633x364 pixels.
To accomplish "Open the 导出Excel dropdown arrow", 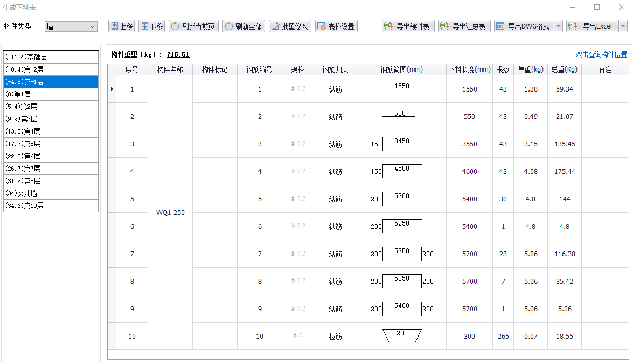I will click(x=623, y=26).
